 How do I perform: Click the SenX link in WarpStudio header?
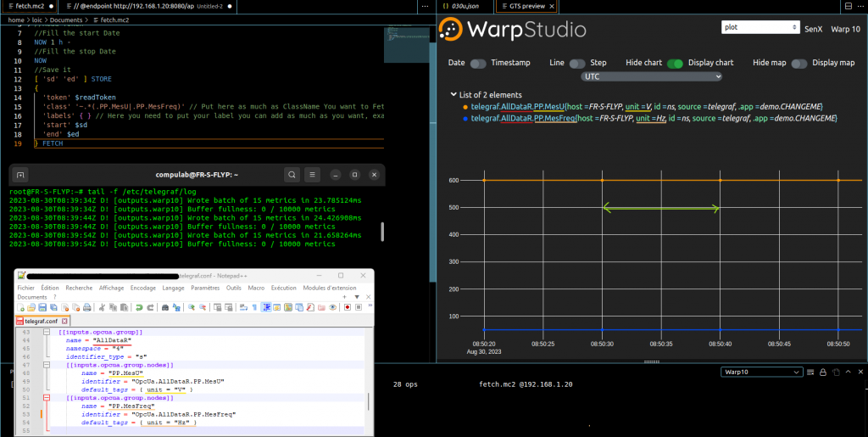[813, 29]
